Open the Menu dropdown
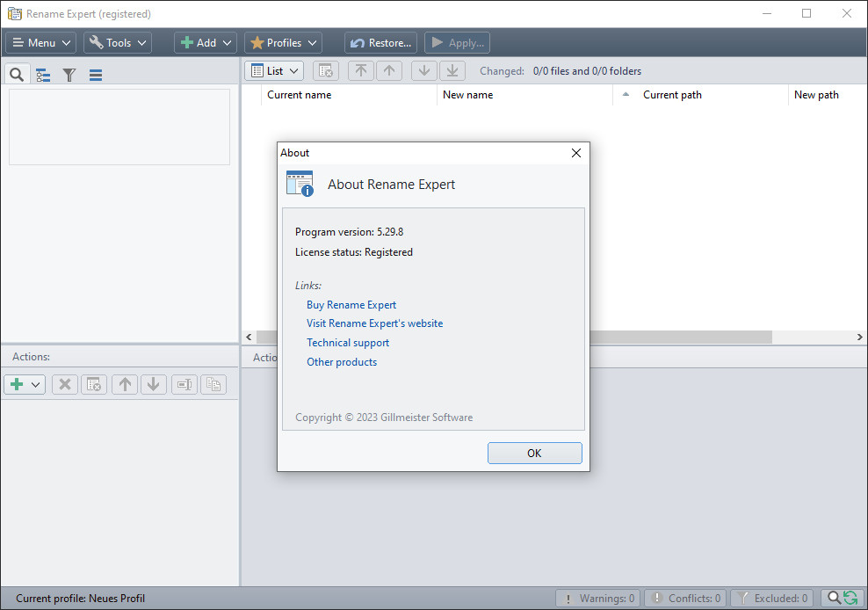Image resolution: width=868 pixels, height=610 pixels. 41,43
